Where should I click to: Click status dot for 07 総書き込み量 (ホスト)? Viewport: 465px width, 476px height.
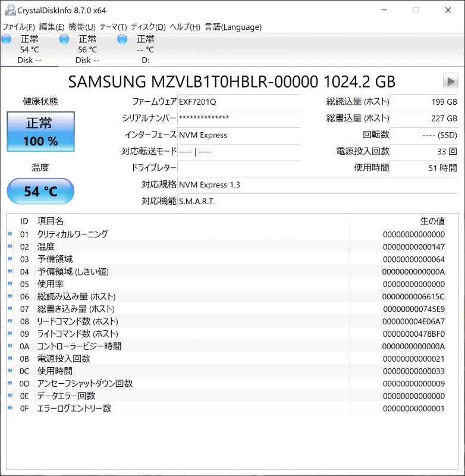pyautogui.click(x=10, y=308)
